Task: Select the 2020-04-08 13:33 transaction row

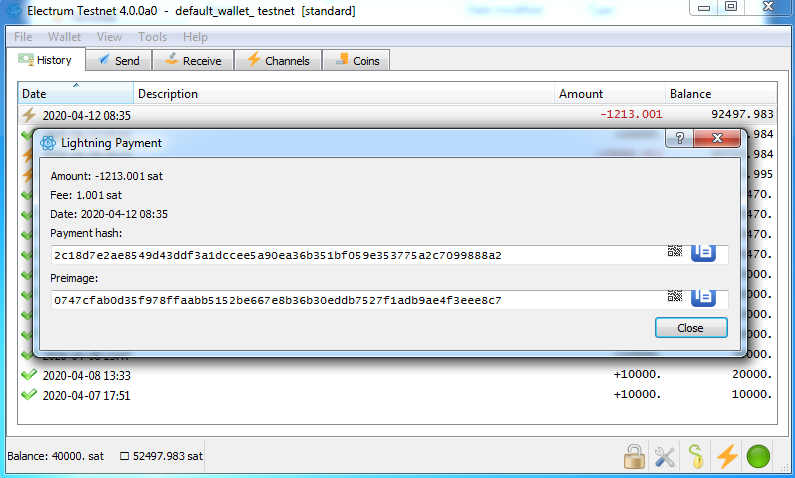Action: tap(398, 375)
